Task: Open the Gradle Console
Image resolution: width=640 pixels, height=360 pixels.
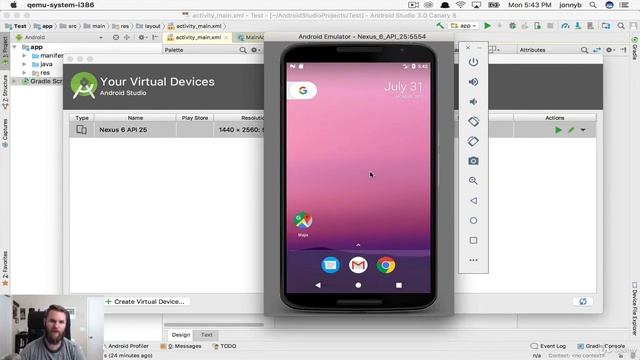Action: [601, 346]
